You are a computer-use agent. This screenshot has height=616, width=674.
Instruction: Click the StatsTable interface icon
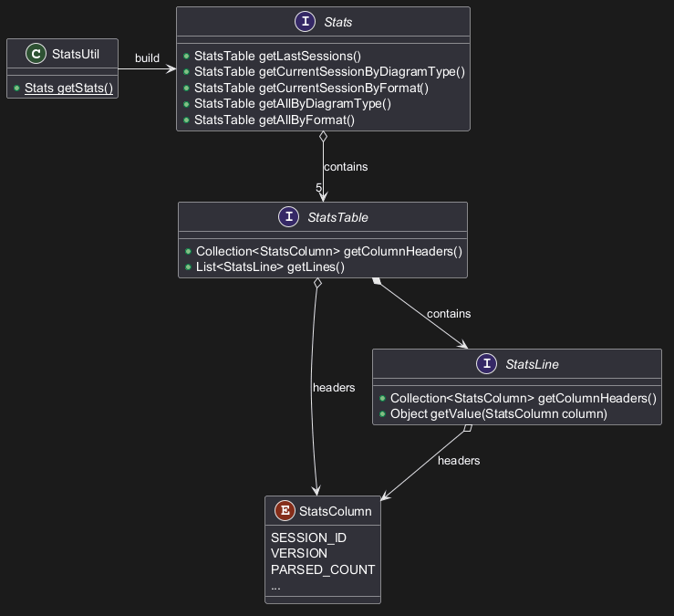point(288,217)
